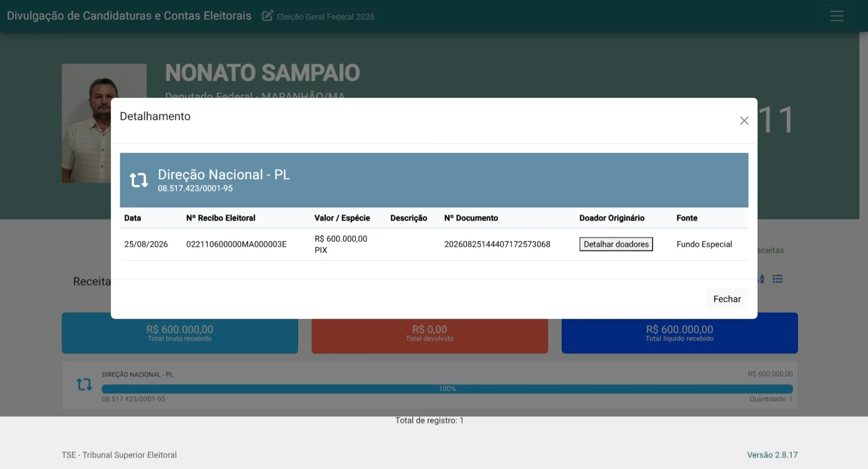
Task: Click the Direção Nacional - PL heading in the dialog
Action: [224, 174]
